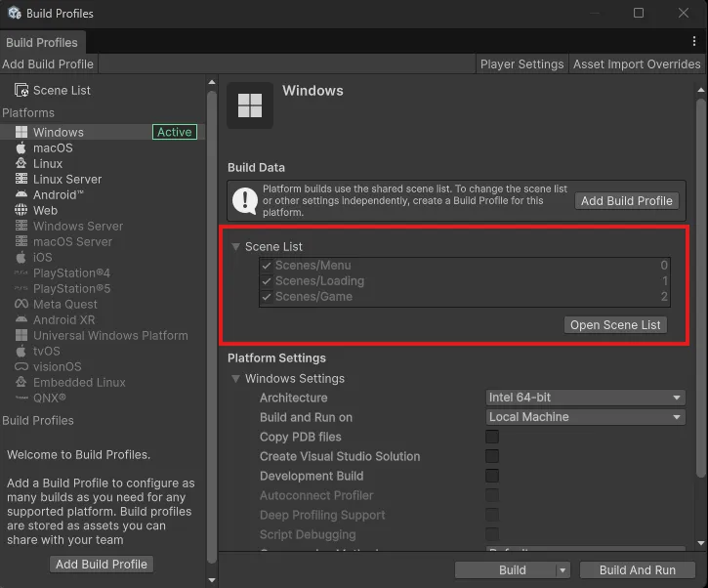Screen dimensions: 708x588
Task: Select the Meta Quest infinity icon
Action: (21, 304)
